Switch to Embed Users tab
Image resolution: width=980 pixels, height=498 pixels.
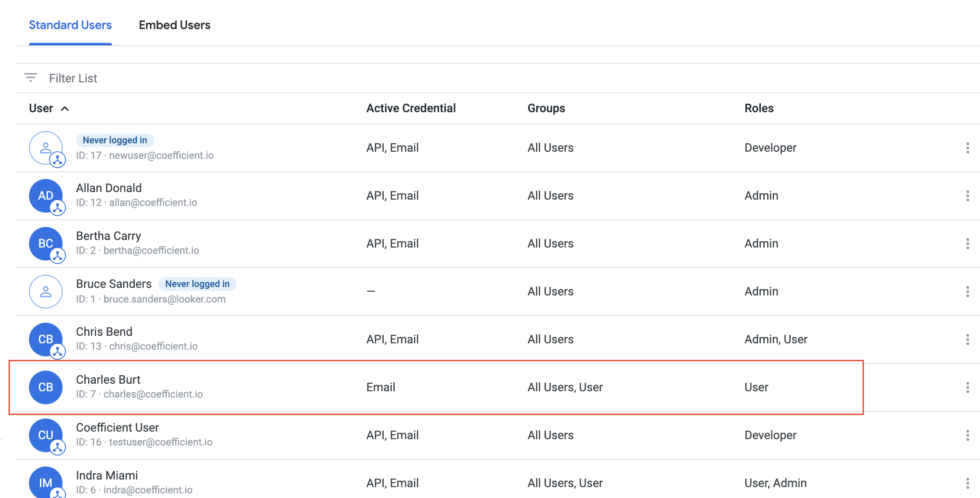tap(175, 25)
